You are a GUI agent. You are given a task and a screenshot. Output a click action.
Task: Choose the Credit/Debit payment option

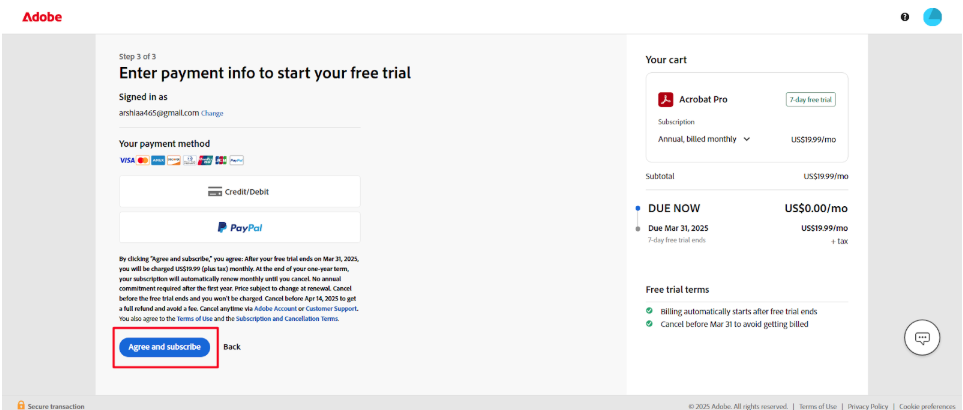coord(240,191)
